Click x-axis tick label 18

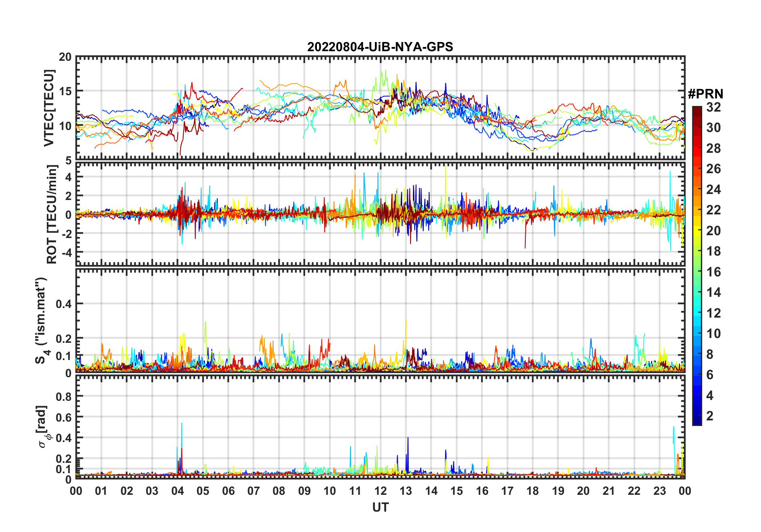pos(533,491)
